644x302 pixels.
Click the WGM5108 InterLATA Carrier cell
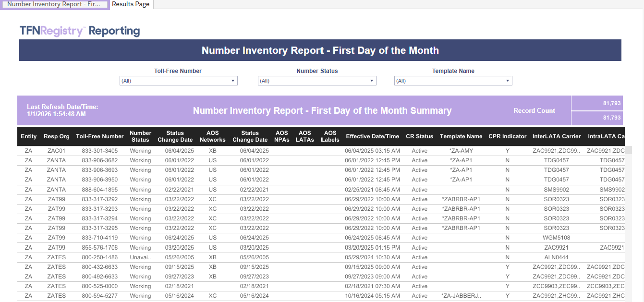pyautogui.click(x=557, y=238)
